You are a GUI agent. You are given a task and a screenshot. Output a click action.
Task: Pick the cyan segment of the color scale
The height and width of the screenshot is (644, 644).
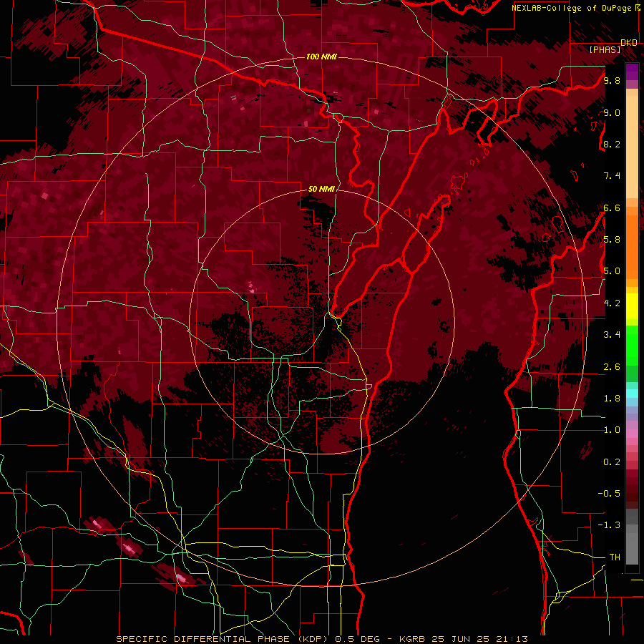pos(632,394)
